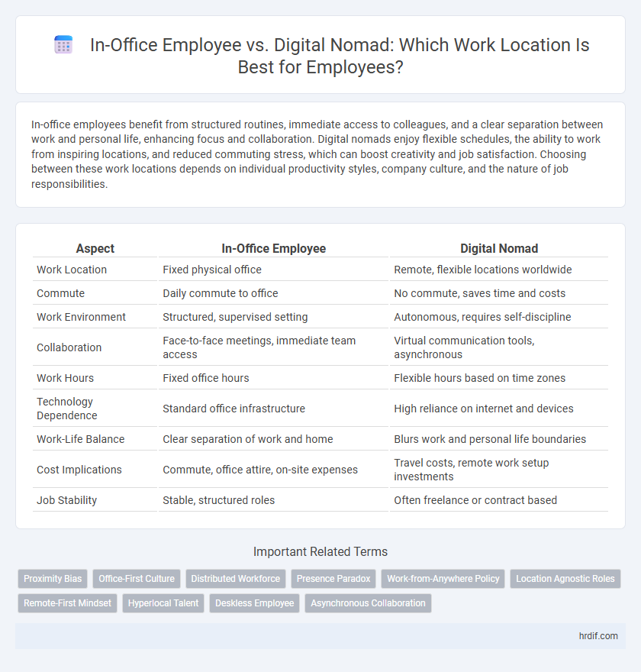Image resolution: width=641 pixels, height=672 pixels.
Task: Open the Office-First Culture tag
Action: click(x=137, y=579)
